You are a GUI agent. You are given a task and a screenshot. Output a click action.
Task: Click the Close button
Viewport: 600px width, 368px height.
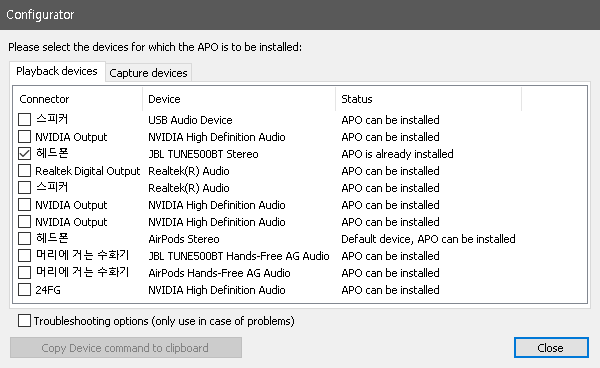[551, 348]
